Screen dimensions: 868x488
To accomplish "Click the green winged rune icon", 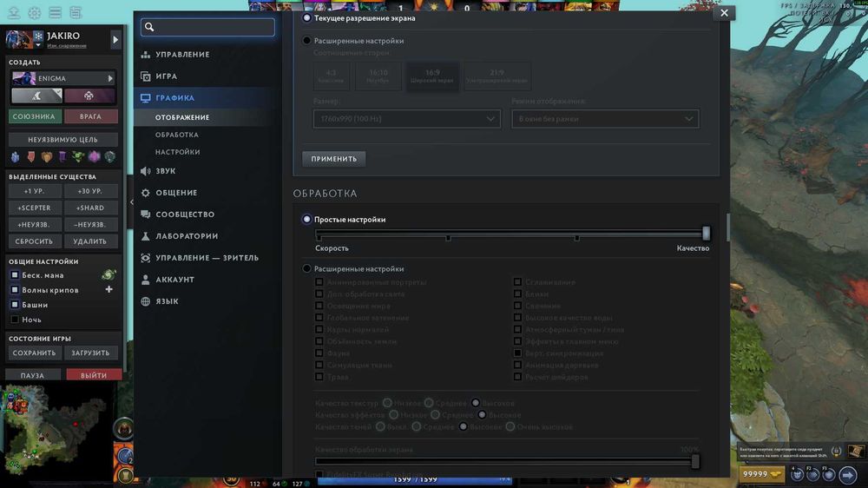I will click(78, 157).
